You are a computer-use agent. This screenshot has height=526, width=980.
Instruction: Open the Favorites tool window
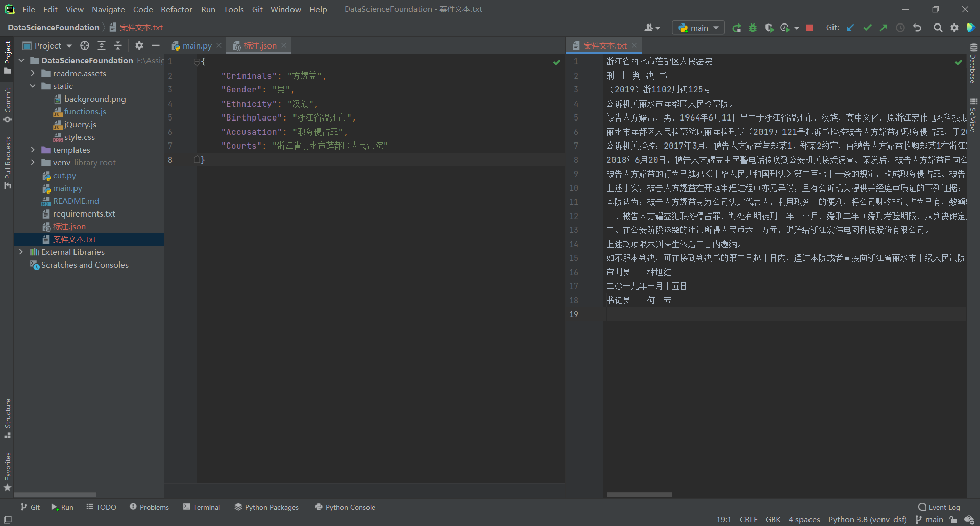[x=7, y=471]
